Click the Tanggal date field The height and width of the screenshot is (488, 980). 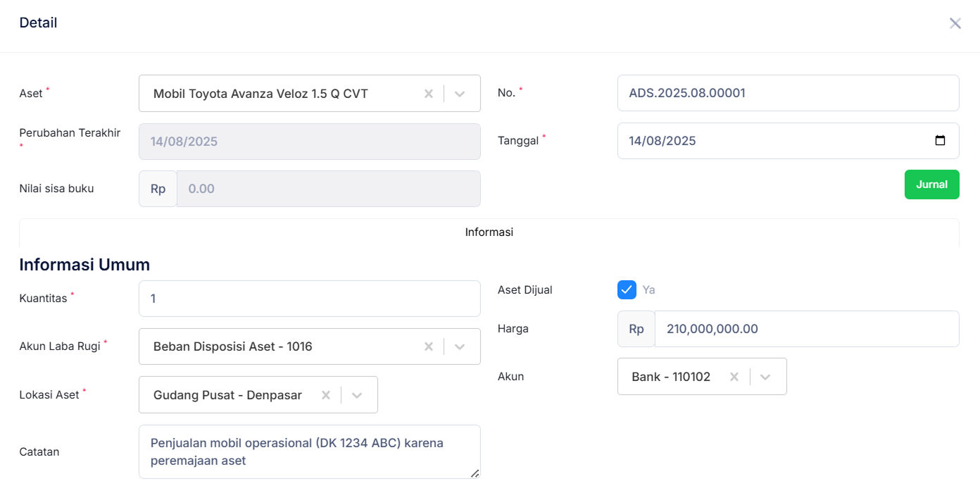pos(774,141)
